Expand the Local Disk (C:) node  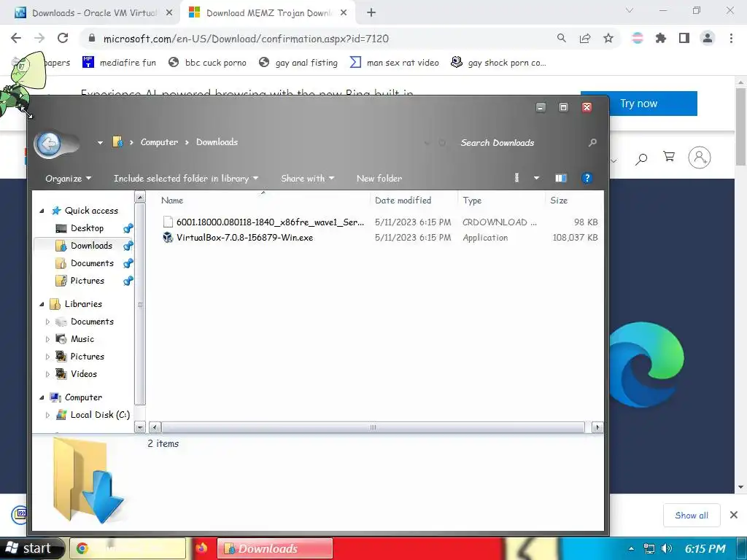[x=47, y=415]
